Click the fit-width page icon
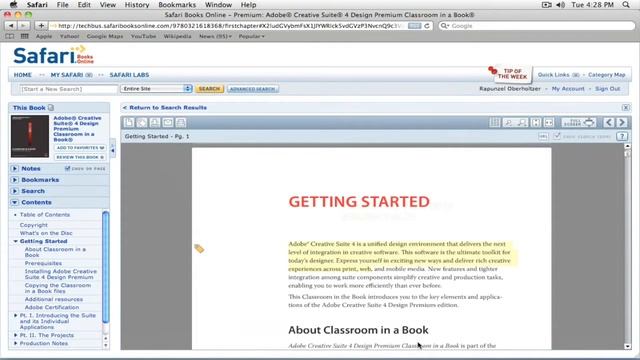 coord(549,122)
